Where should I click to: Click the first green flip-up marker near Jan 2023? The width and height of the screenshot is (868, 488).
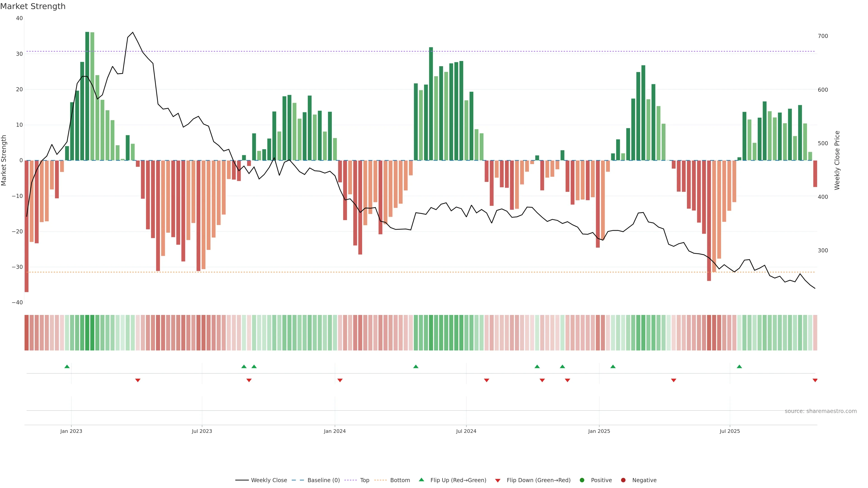click(67, 366)
